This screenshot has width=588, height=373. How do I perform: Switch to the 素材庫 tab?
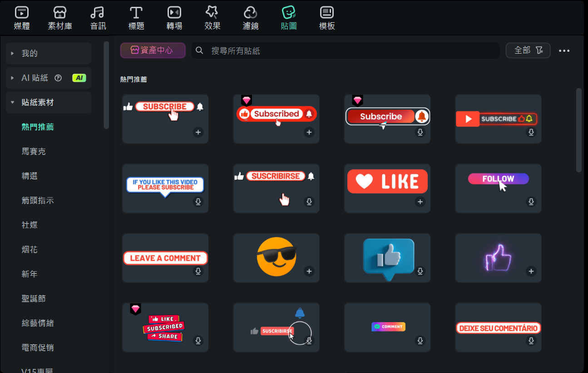point(60,18)
